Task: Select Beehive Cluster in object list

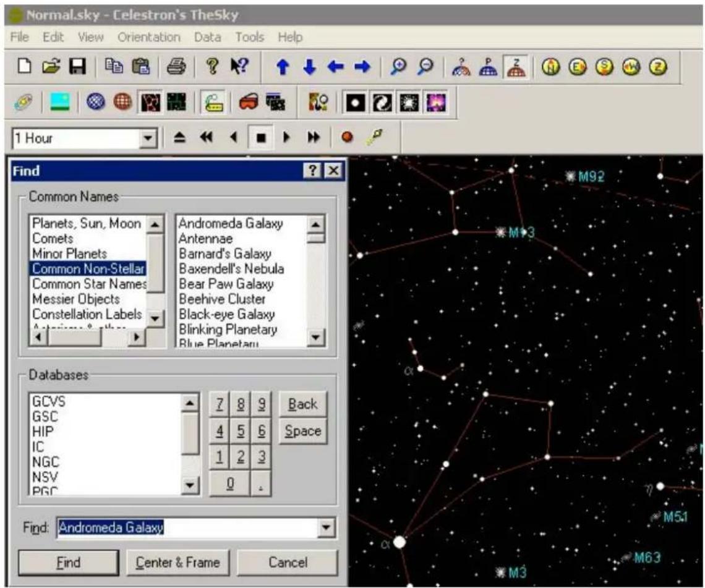Action: 222,299
